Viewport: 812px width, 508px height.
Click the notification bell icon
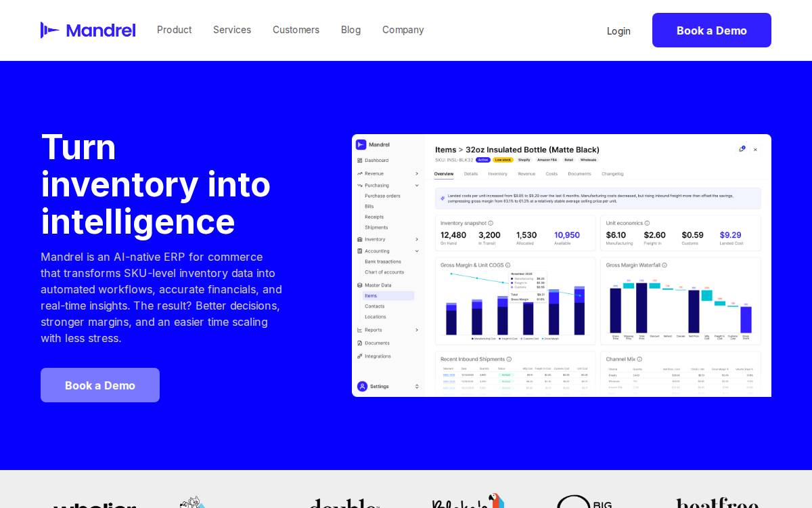pos(742,149)
